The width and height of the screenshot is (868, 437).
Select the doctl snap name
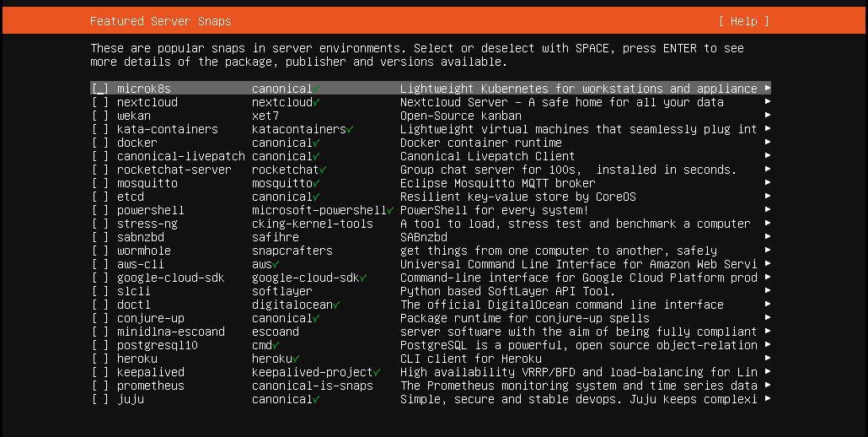pyautogui.click(x=133, y=305)
